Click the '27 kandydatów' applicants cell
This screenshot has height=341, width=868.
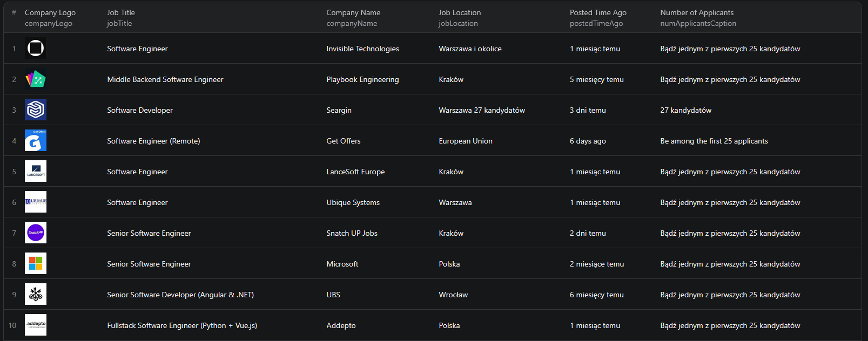point(685,110)
